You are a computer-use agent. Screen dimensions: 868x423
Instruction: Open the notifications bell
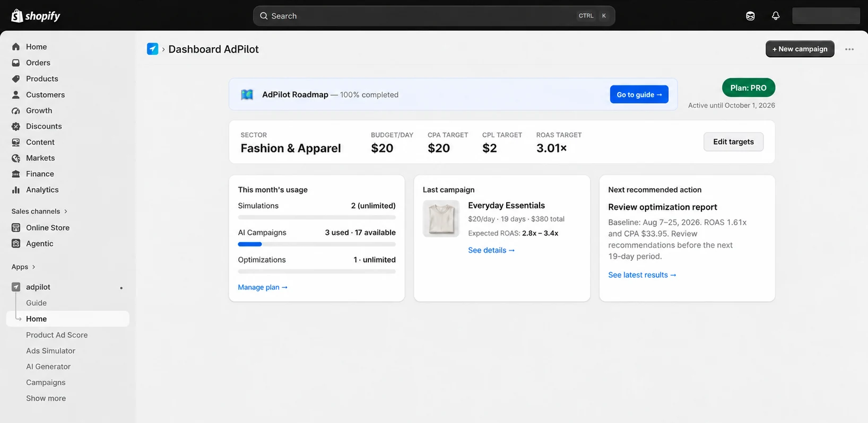[x=776, y=16]
